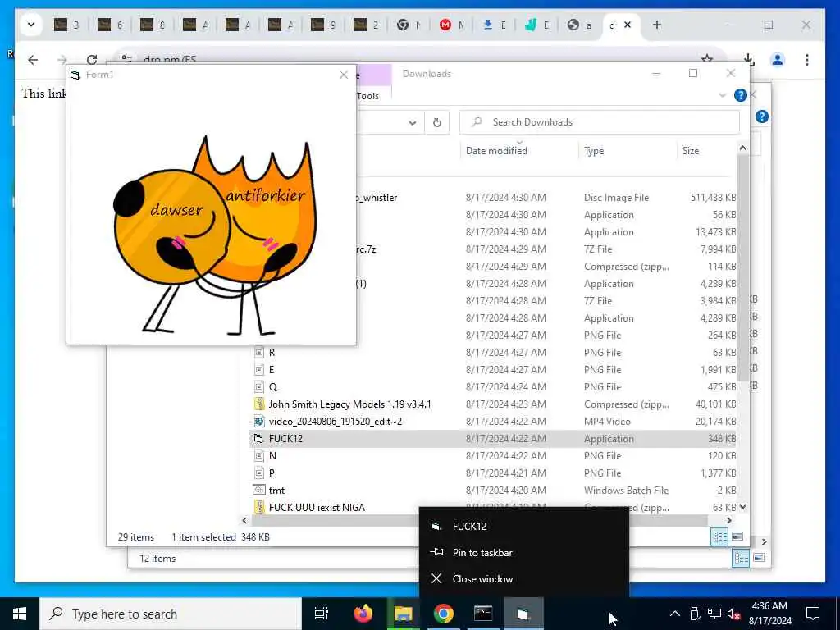
Task: Click the Downloads window tab title
Action: coord(427,74)
